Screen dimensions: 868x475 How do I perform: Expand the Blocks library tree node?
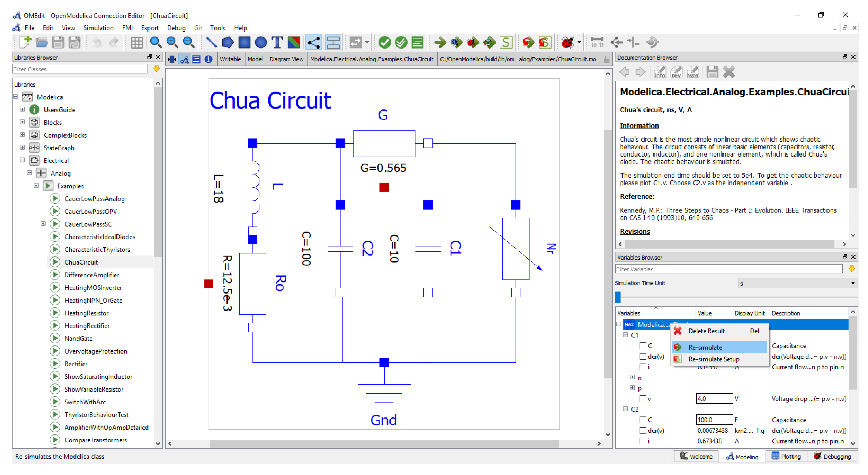(x=22, y=122)
